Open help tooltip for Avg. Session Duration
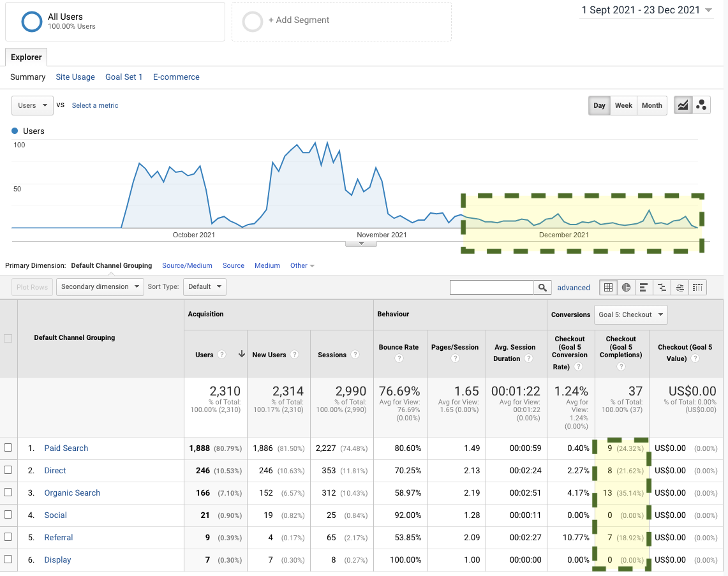Viewport: 728px width, 576px height. point(528,358)
